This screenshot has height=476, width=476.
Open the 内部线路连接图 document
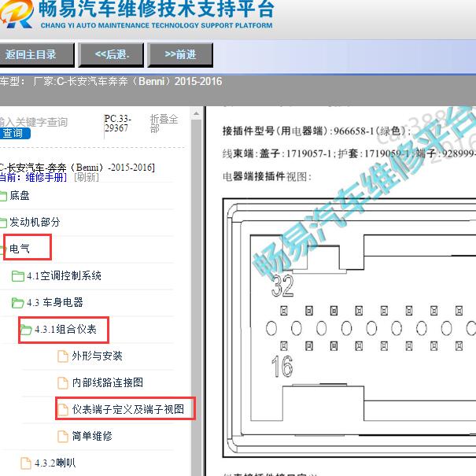108,382
